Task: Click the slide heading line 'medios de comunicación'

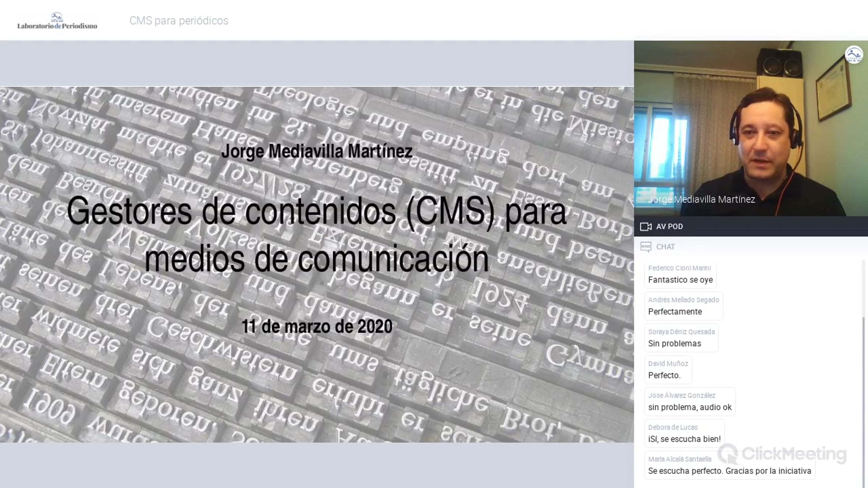Action: [x=317, y=258]
